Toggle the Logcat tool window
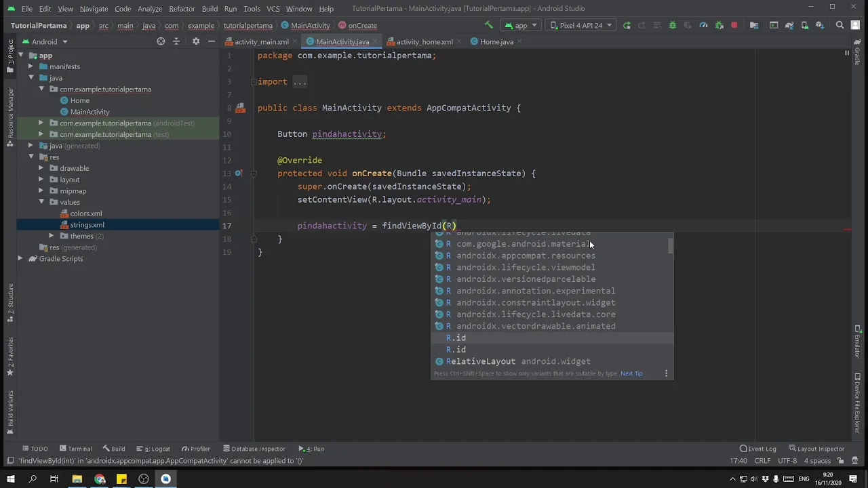This screenshot has width=868, height=488. point(153,449)
